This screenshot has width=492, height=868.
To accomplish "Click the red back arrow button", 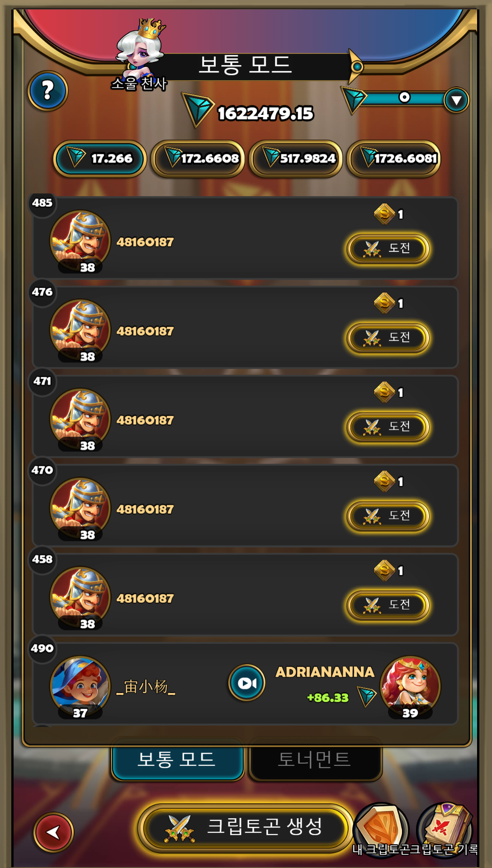I will click(x=53, y=832).
